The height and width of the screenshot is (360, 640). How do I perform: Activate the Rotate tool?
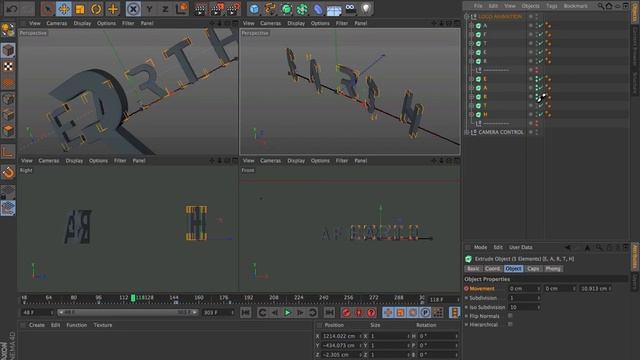[96, 9]
